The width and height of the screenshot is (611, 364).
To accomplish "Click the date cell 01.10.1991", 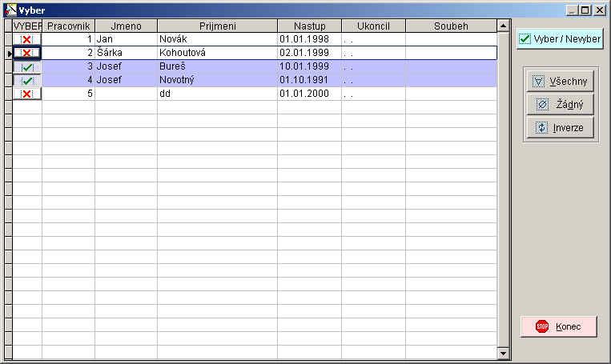I will tap(309, 80).
